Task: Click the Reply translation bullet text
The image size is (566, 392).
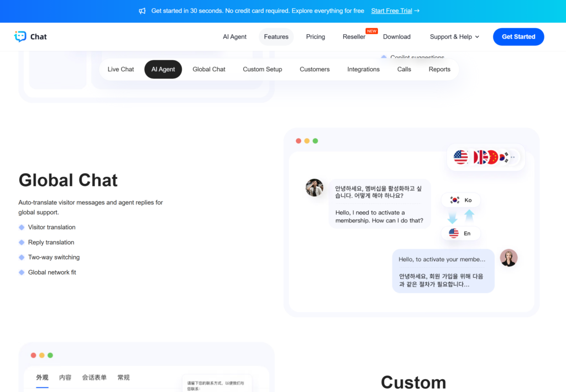Action: (51, 242)
